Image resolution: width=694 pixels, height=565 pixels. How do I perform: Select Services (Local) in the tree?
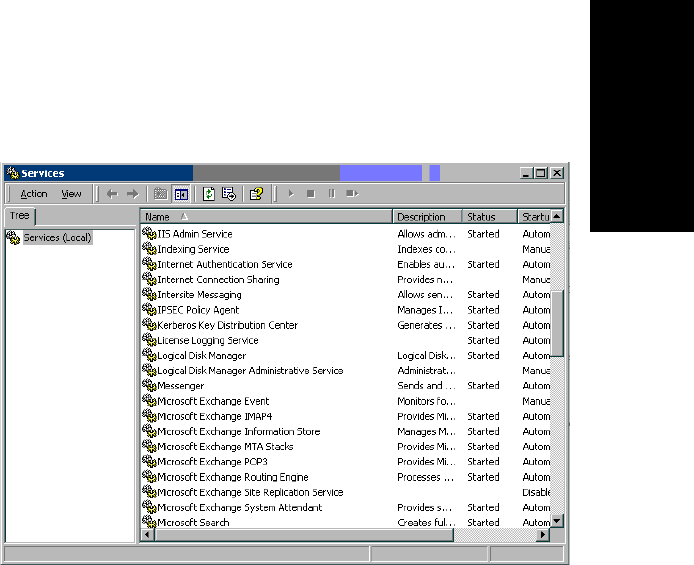(x=57, y=238)
